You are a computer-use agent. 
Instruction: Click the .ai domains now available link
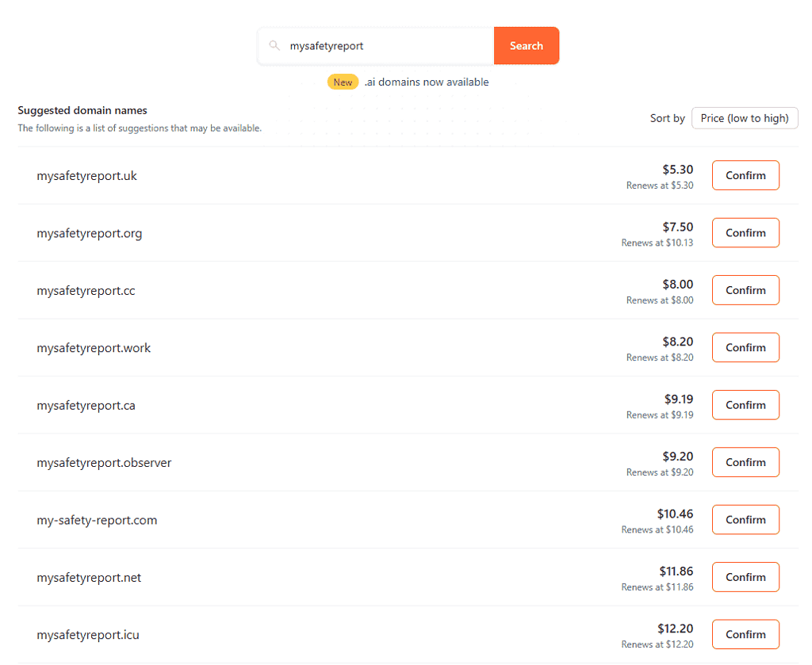coord(427,82)
